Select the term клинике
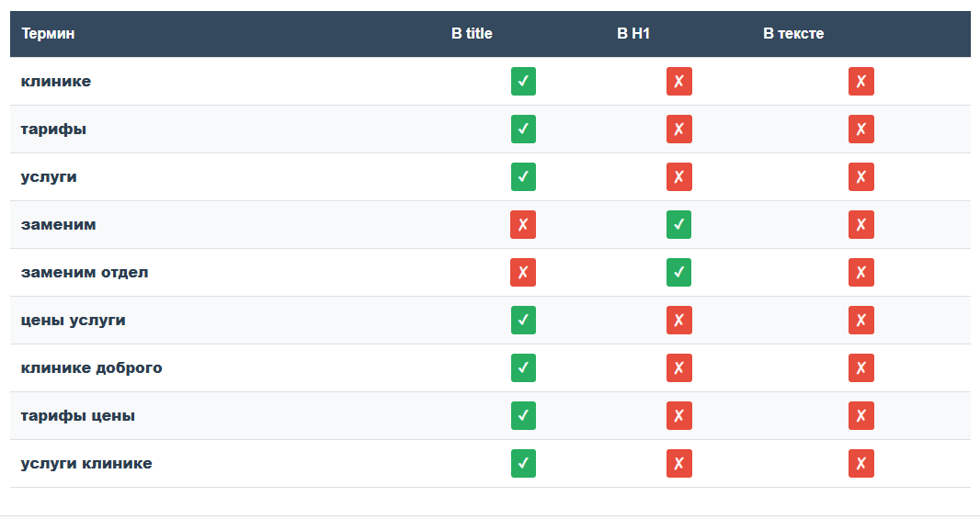This screenshot has width=980, height=519. (x=56, y=81)
